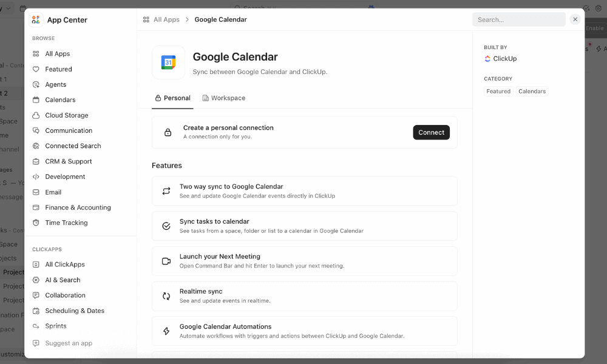Image resolution: width=607 pixels, height=364 pixels.
Task: Select Calendars category tag
Action: point(532,92)
